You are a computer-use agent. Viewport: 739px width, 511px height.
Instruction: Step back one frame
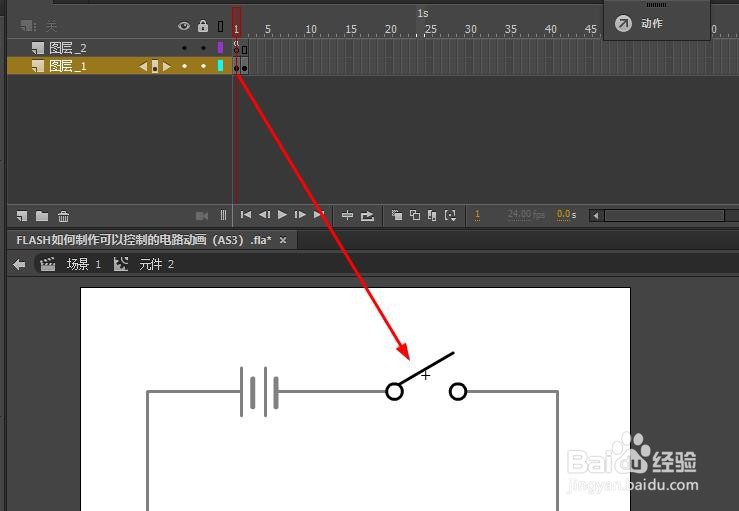(264, 214)
